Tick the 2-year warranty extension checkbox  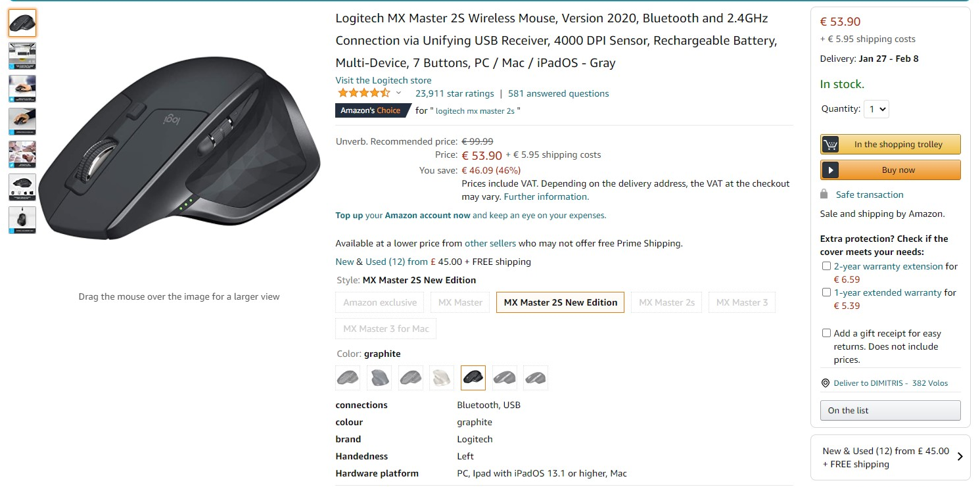(826, 266)
